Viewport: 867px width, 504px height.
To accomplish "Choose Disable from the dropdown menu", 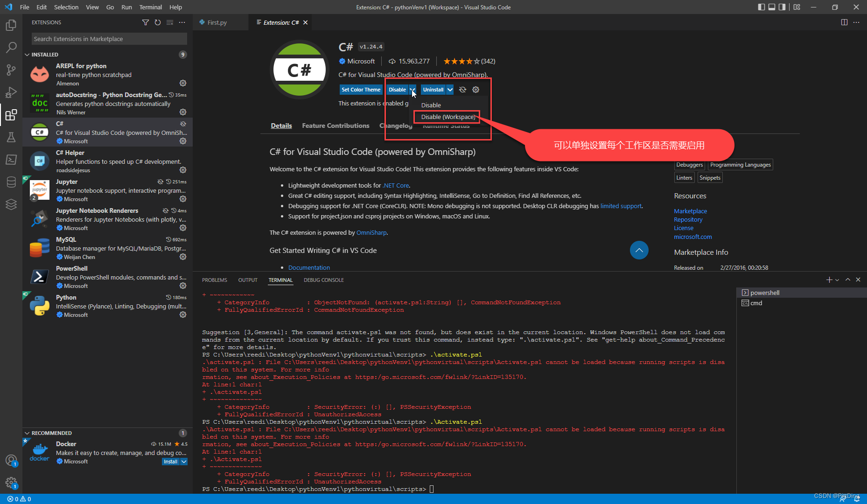I will [431, 105].
